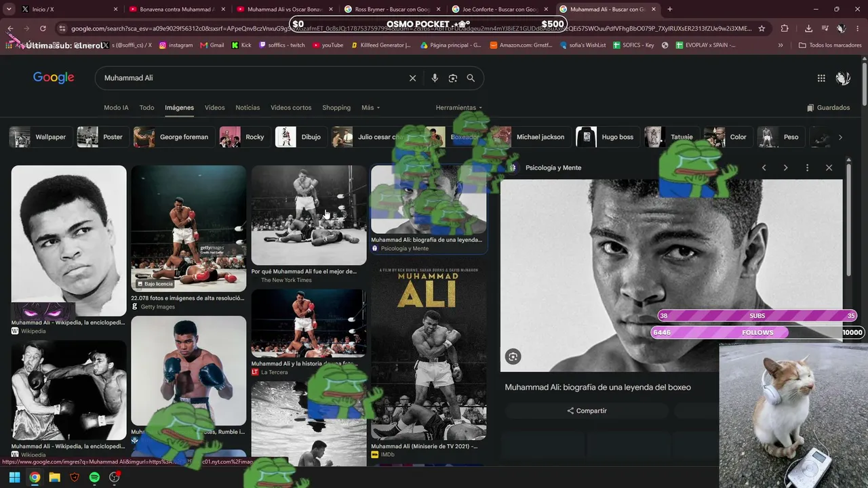Start a voice search with the microphone icon
The width and height of the screenshot is (868, 488).
(x=435, y=78)
